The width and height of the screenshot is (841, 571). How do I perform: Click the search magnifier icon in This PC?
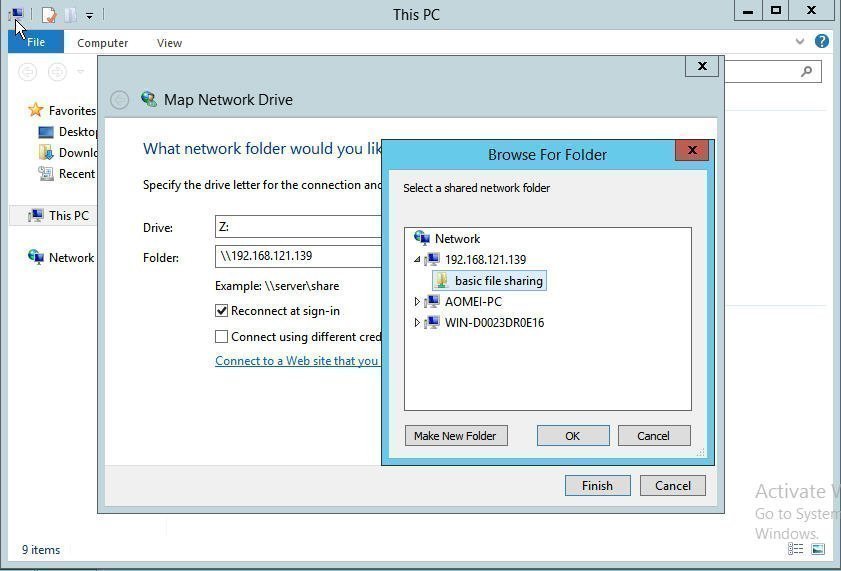click(806, 71)
